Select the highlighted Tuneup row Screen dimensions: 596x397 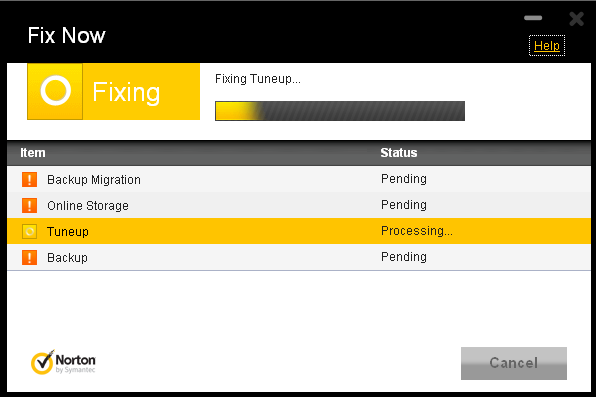tap(299, 231)
